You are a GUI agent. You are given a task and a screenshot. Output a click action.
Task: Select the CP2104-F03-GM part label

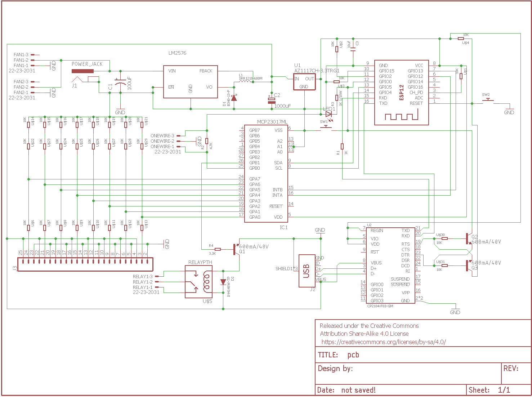[x=380, y=306]
